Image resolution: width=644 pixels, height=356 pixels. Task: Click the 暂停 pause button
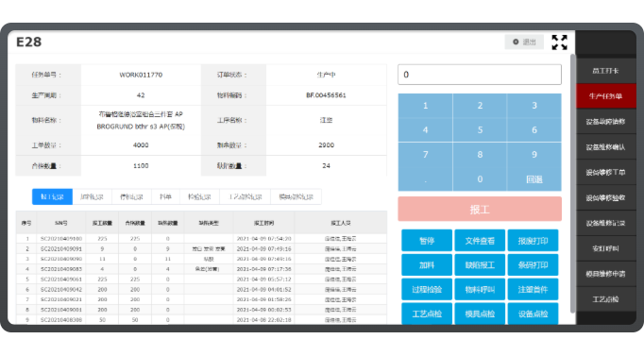[427, 241]
